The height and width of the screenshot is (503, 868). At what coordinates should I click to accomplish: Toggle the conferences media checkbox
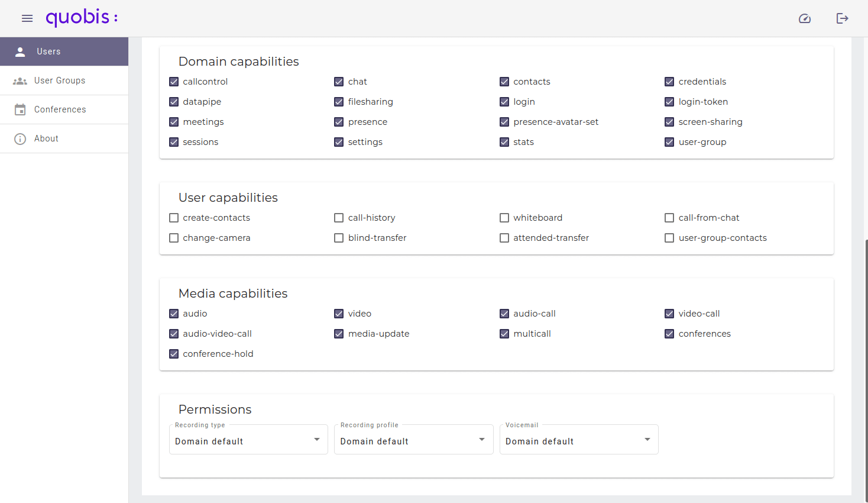[x=669, y=334]
